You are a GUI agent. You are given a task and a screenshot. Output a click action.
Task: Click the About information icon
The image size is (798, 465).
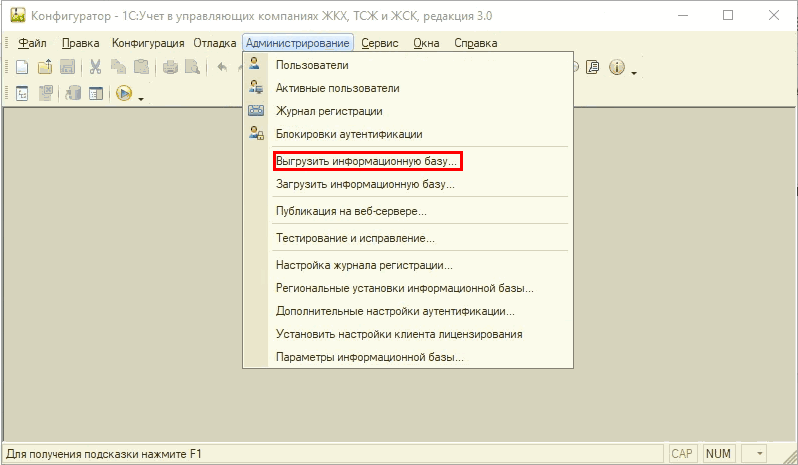coord(617,67)
